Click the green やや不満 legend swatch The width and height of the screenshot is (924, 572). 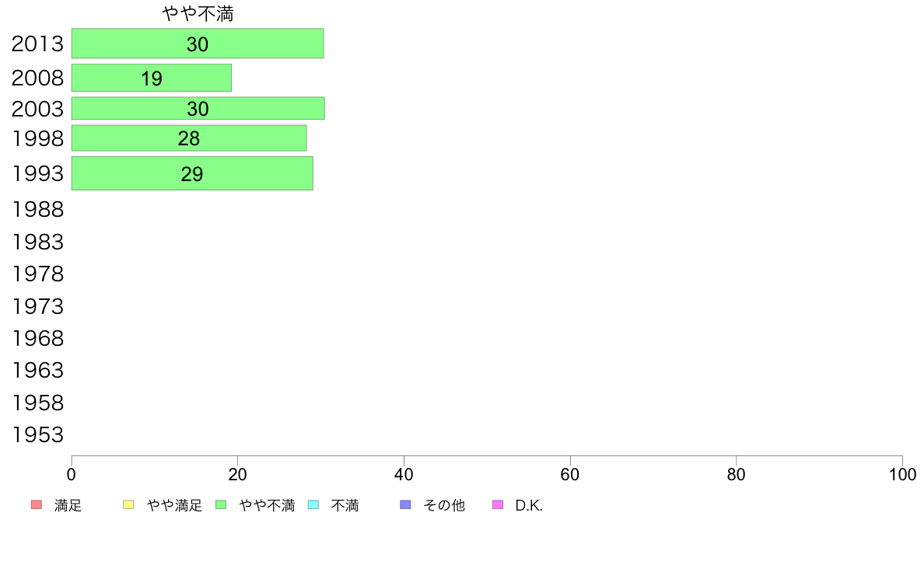[x=221, y=505]
